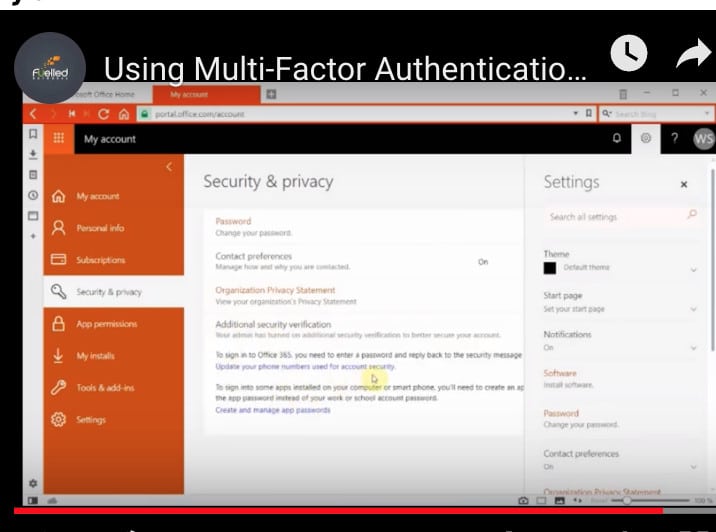Image resolution: width=716 pixels, height=532 pixels.
Task: Click the rewind icon in browser toolbar
Action: pyautogui.click(x=72, y=114)
